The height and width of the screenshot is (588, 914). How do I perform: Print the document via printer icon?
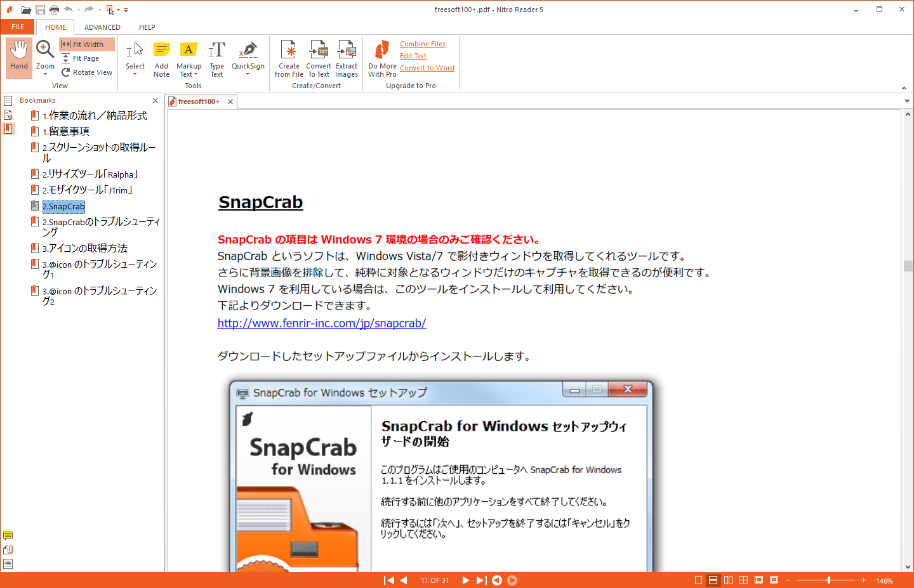point(54,10)
